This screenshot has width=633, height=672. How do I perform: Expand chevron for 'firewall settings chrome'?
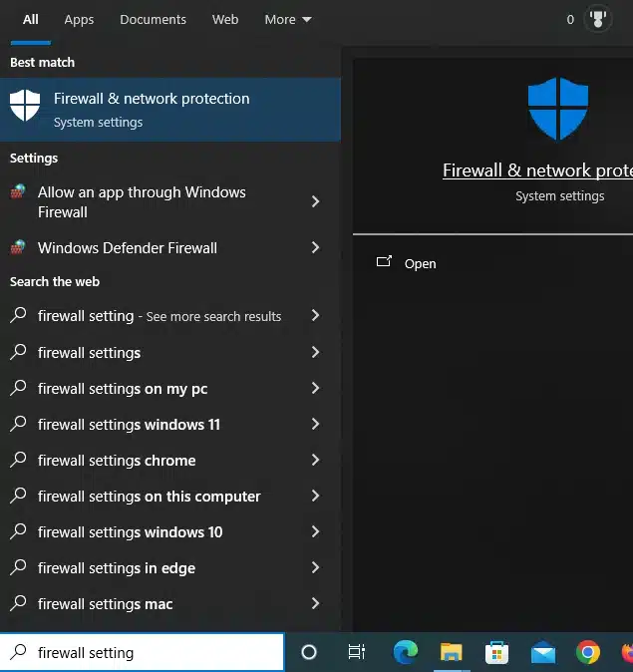(x=315, y=461)
